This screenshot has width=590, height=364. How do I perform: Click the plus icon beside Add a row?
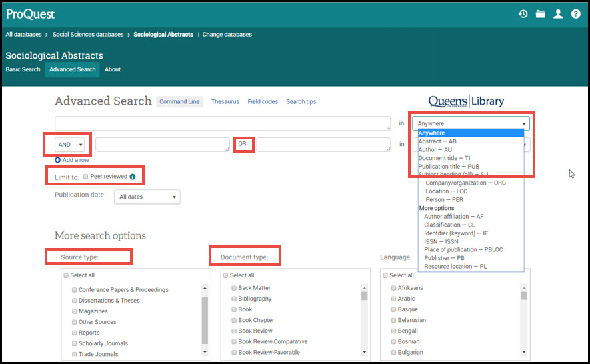pyautogui.click(x=57, y=160)
